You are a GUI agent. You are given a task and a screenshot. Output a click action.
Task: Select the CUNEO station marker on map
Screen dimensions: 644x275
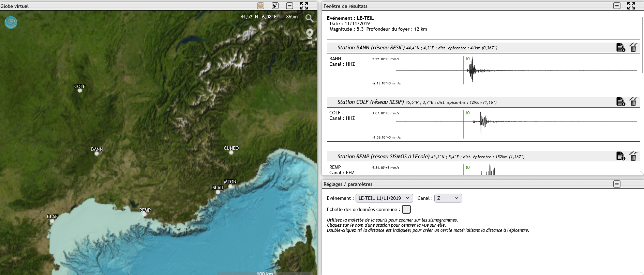point(231,152)
